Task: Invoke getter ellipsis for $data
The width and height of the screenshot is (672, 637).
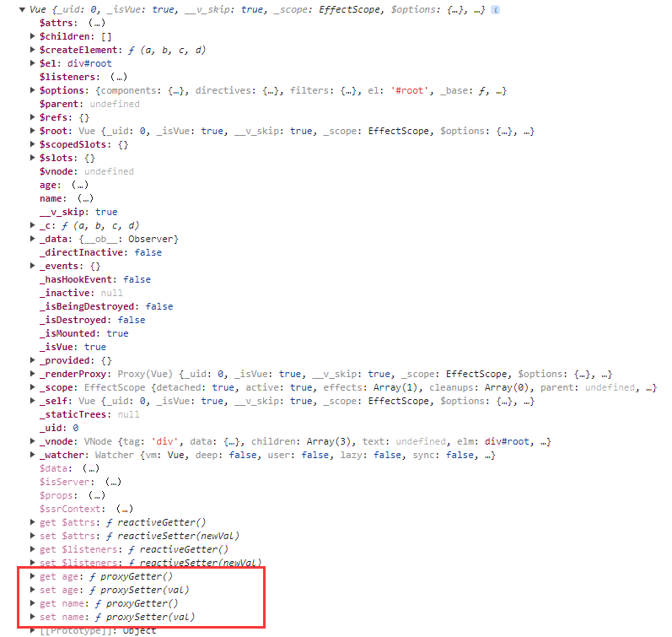Action: click(91, 468)
